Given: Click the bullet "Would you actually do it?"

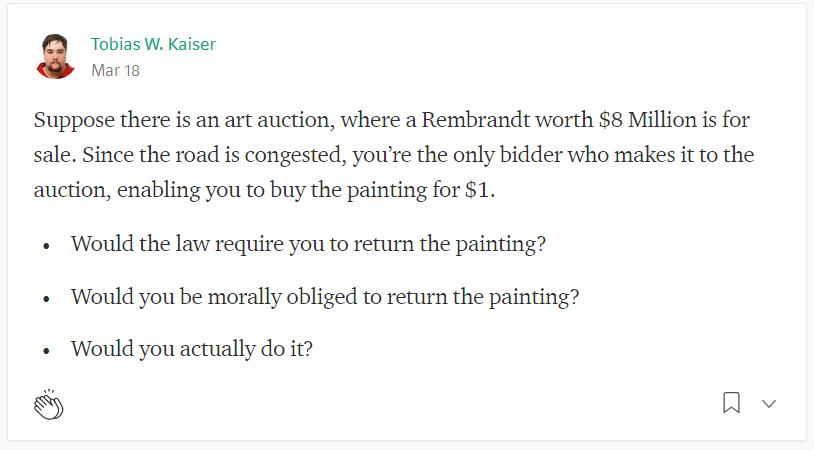Looking at the screenshot, I should click(192, 349).
